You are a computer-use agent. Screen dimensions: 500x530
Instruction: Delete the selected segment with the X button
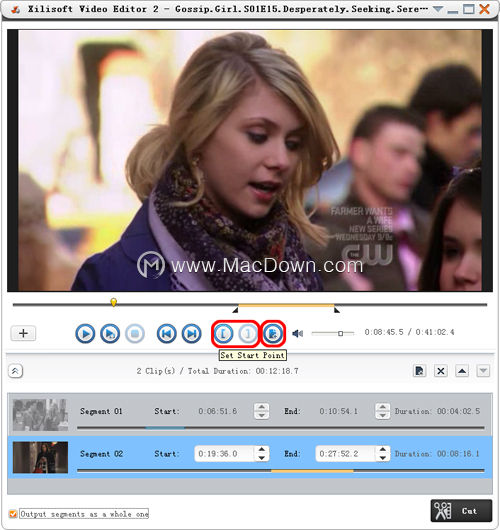441,371
